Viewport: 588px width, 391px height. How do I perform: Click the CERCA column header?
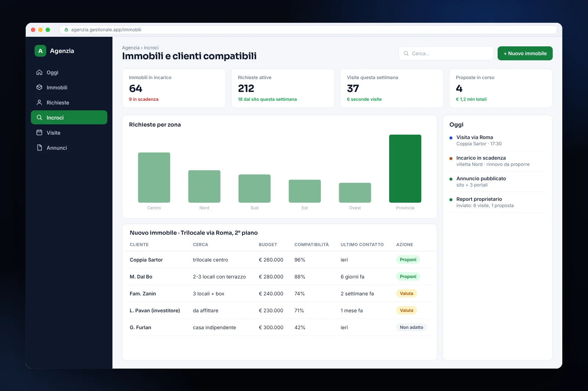point(200,245)
